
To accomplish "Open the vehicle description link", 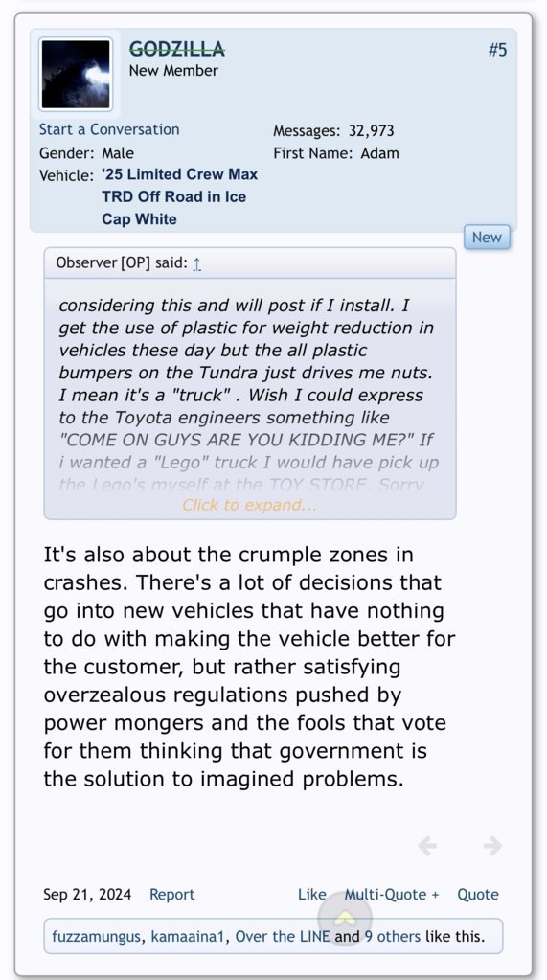I will (x=180, y=197).
